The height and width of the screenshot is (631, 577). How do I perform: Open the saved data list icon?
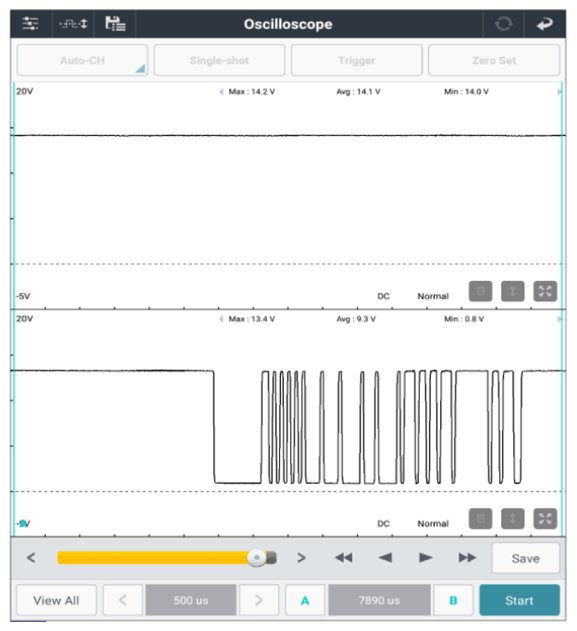point(115,24)
